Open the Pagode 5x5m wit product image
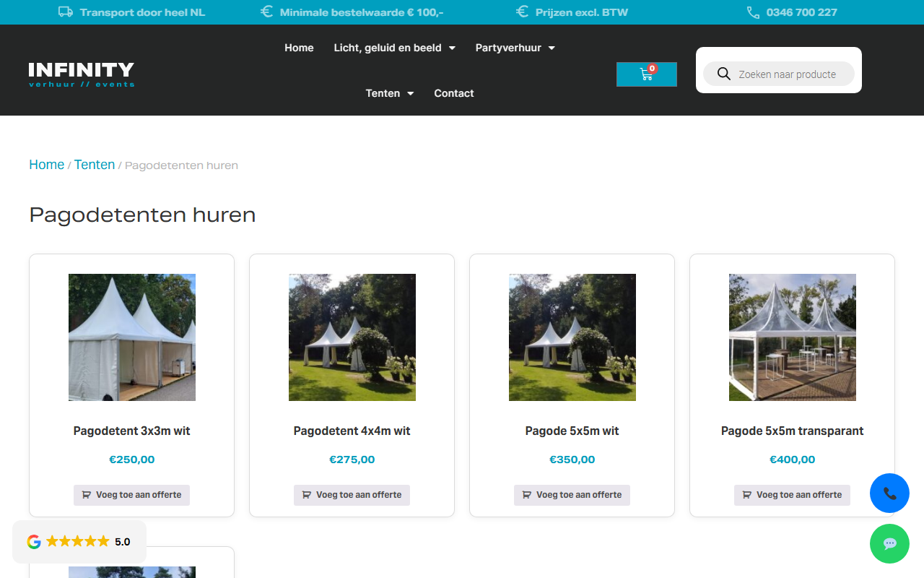This screenshot has width=924, height=578. (x=572, y=337)
